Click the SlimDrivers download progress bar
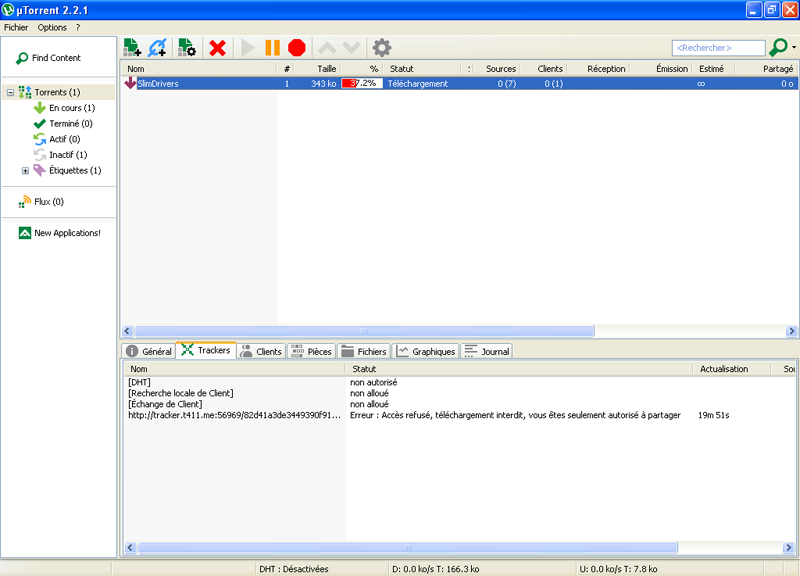 pos(361,84)
